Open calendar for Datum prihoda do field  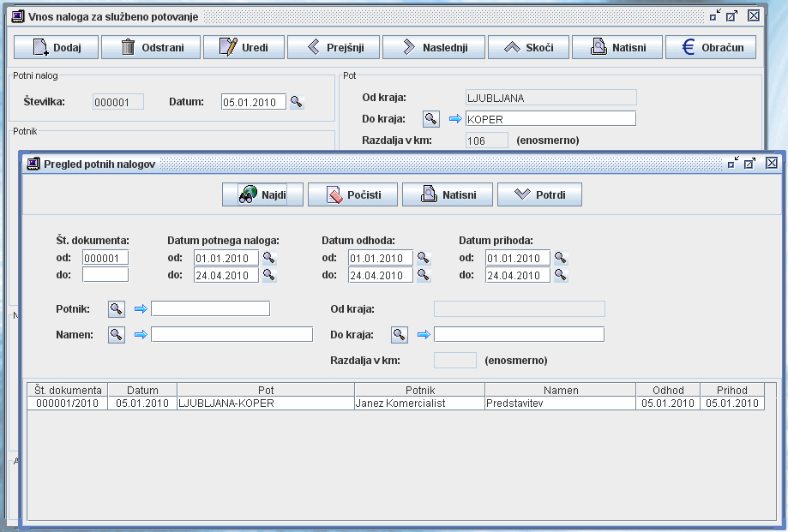pyautogui.click(x=561, y=275)
